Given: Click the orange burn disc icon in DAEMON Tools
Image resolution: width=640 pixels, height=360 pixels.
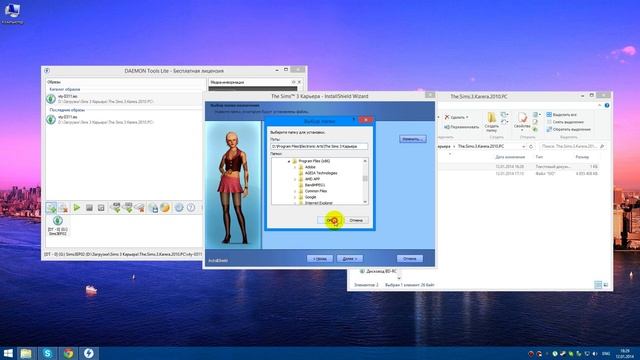Looking at the screenshot, I should 165,208.
